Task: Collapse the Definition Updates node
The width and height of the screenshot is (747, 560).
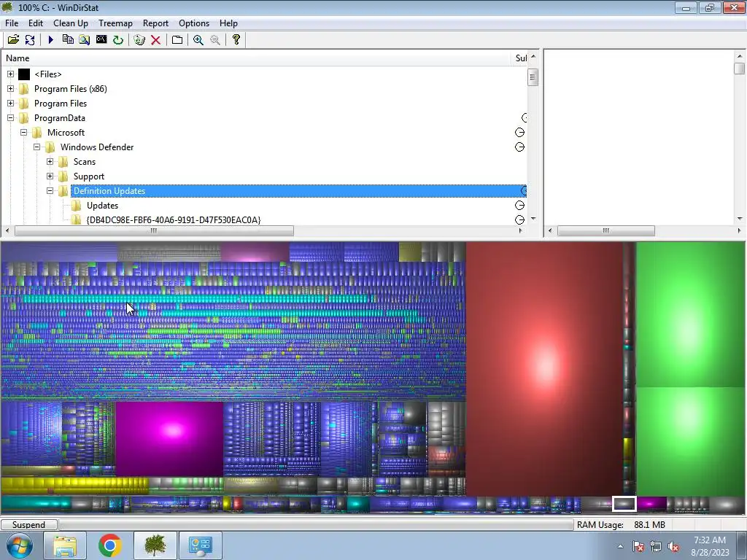Action: point(50,191)
